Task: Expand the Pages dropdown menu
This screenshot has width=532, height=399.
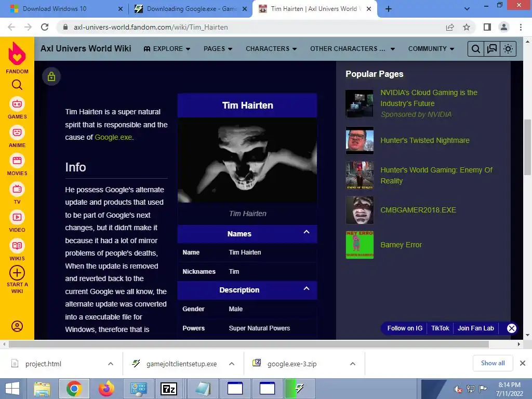Action: pos(218,49)
